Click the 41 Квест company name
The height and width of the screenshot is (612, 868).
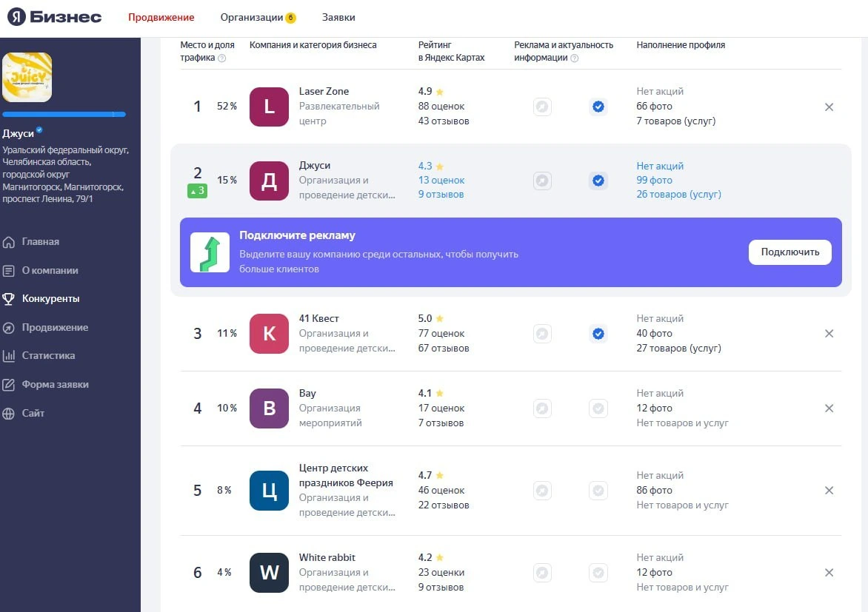point(319,319)
